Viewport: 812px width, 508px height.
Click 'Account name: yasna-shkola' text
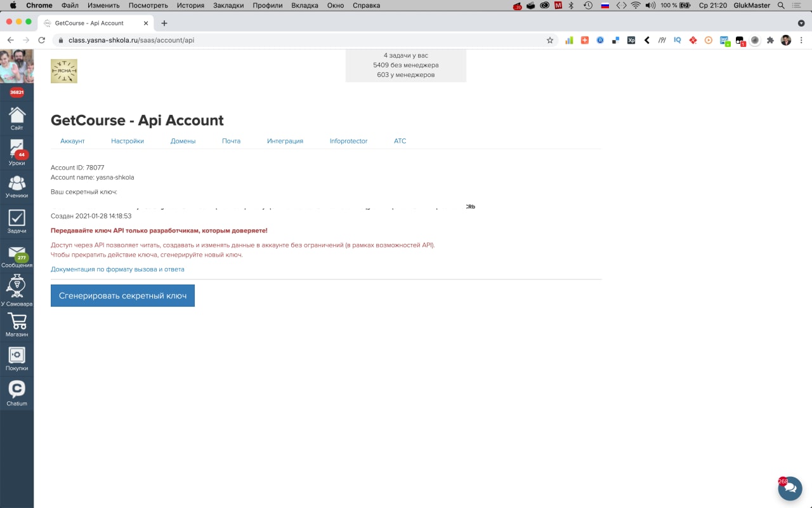pyautogui.click(x=93, y=177)
